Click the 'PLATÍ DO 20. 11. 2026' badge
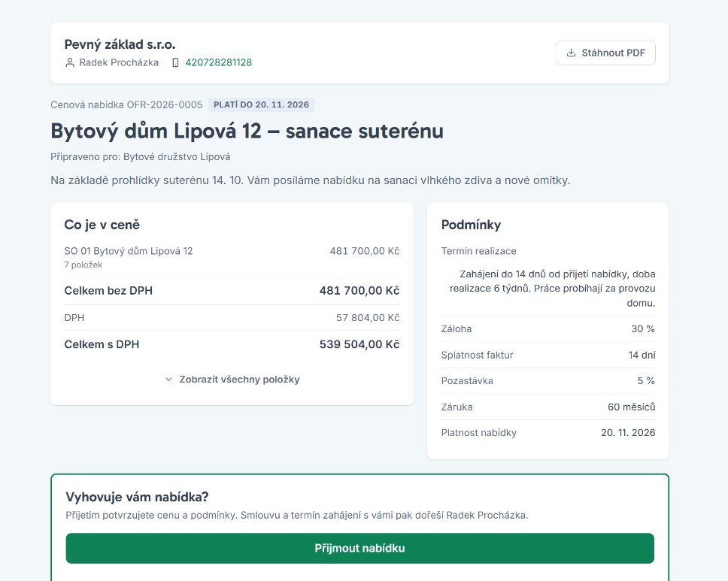Viewport: 728px width, 581px height. tap(261, 105)
